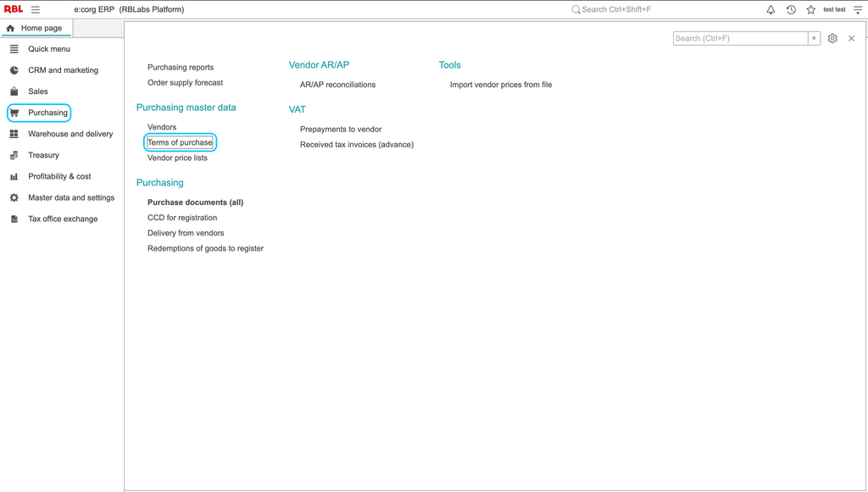
Task: Click the e:corg ERP title text
Action: point(129,9)
